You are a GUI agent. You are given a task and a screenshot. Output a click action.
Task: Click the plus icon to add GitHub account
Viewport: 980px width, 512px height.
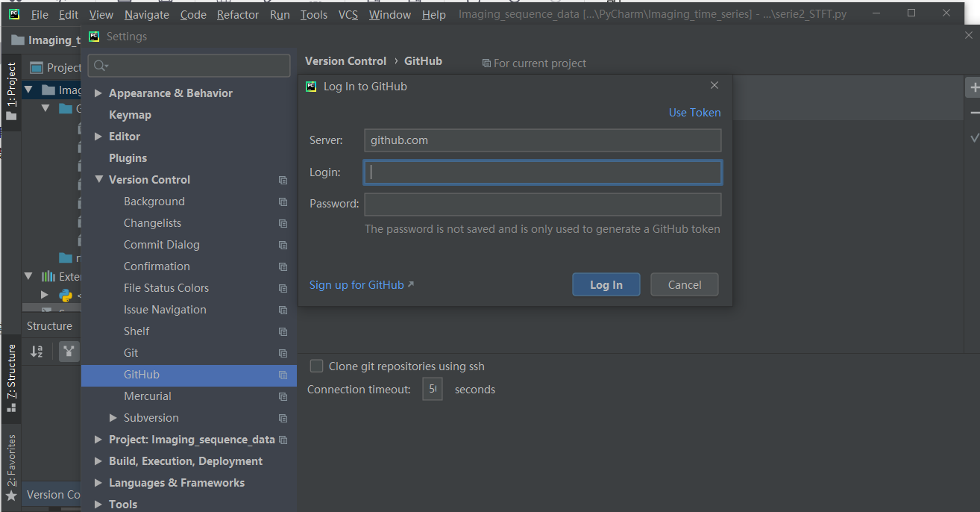point(974,88)
